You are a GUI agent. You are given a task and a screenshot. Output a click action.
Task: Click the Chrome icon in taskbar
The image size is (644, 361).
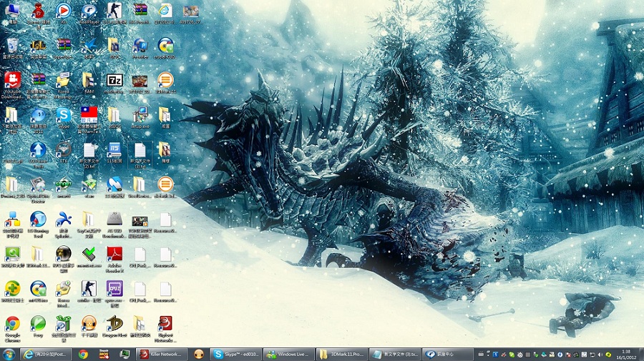83,354
